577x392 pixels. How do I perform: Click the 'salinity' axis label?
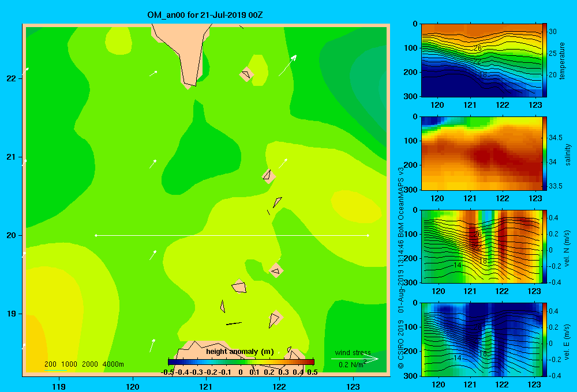click(x=568, y=154)
